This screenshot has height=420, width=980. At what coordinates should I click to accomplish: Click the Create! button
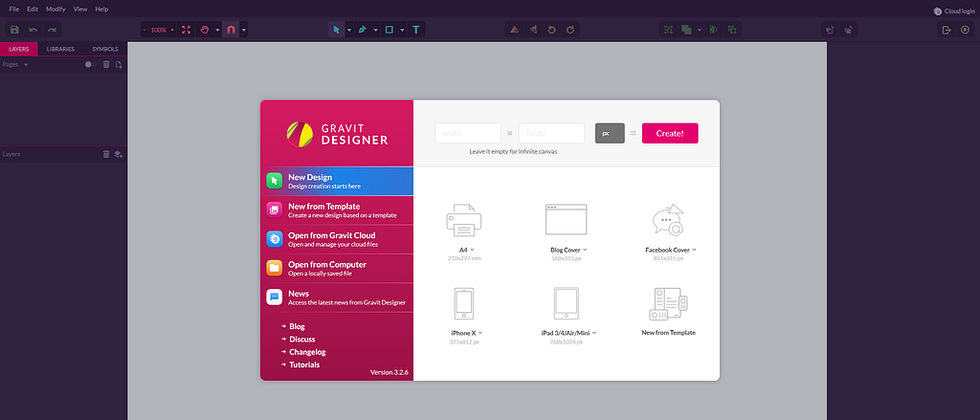pos(670,133)
